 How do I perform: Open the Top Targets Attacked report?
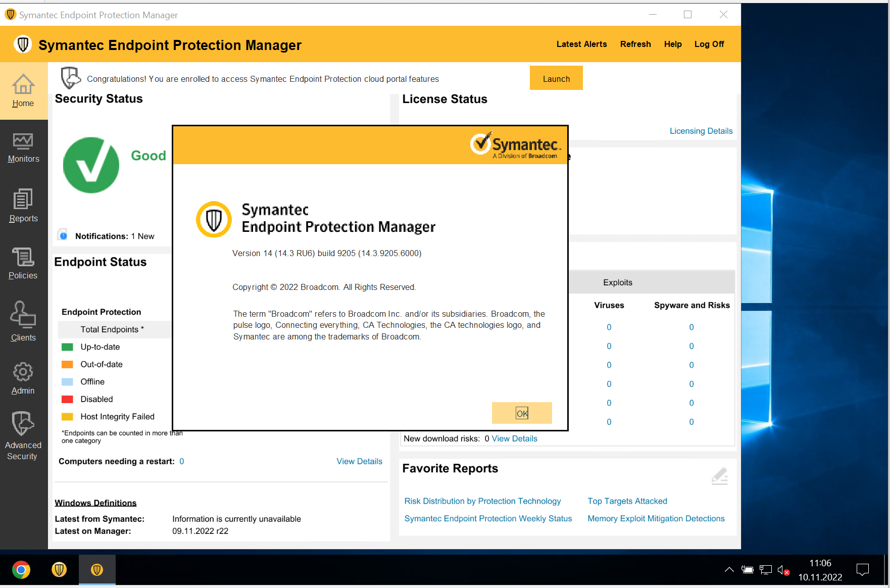627,501
